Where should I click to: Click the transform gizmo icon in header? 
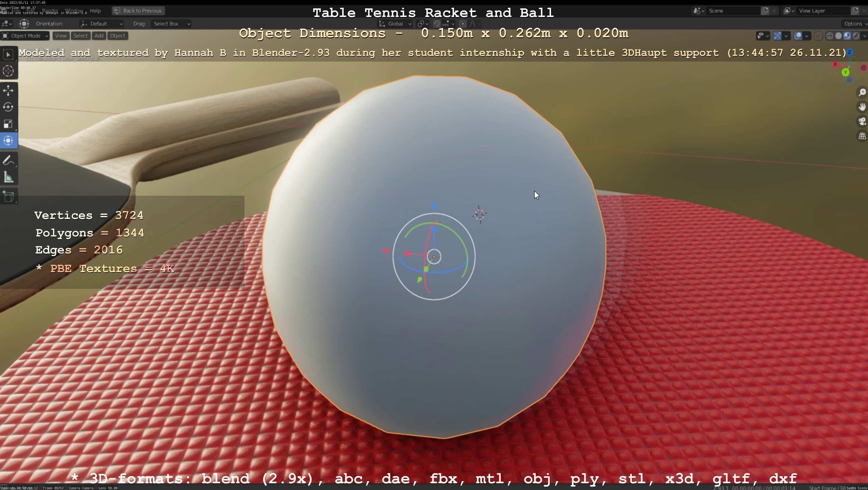24,23
